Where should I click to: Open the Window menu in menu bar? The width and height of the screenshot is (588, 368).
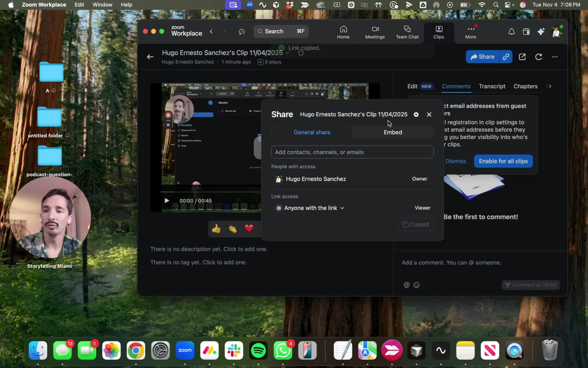coord(102,4)
